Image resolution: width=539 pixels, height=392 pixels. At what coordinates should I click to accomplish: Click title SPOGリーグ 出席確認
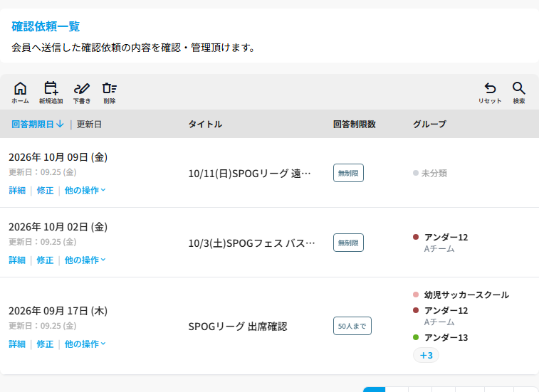tap(238, 326)
